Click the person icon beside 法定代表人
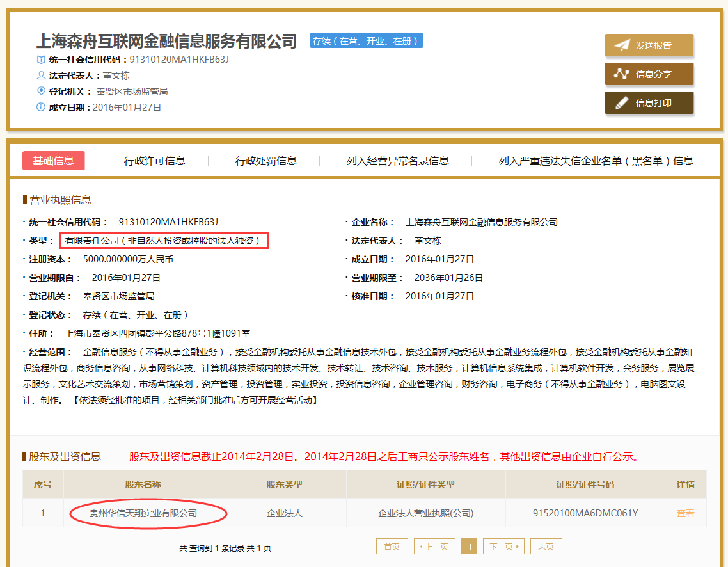Screen dimensions: 728x567 (x=41, y=76)
